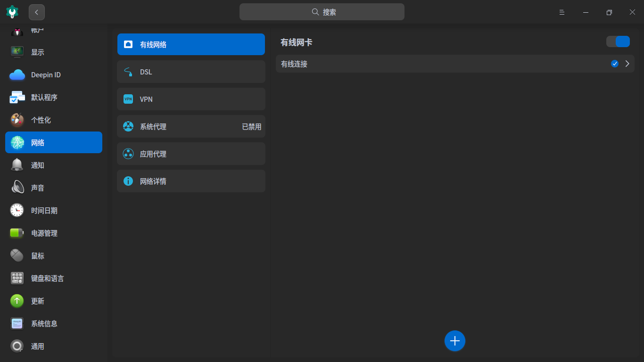Click the VPN badge icon
The image size is (644, 362).
pyautogui.click(x=128, y=99)
